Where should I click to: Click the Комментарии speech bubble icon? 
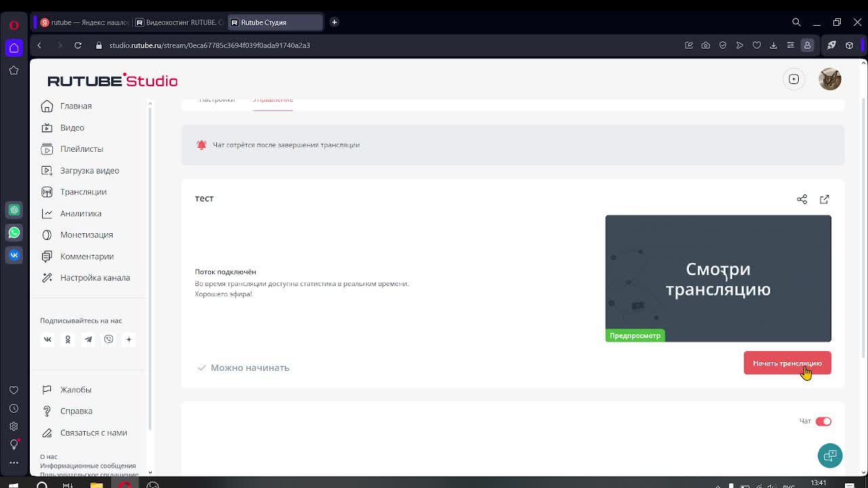(x=47, y=256)
